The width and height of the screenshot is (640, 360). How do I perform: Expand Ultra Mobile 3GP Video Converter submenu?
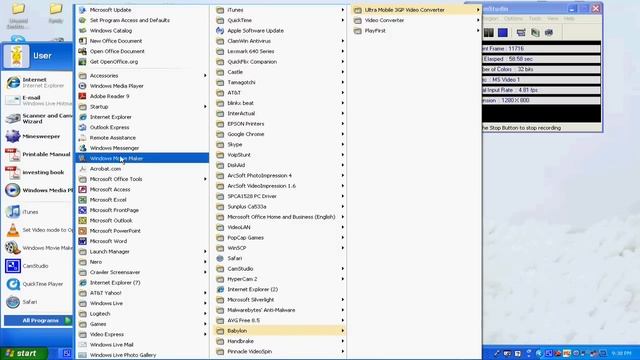coord(416,10)
